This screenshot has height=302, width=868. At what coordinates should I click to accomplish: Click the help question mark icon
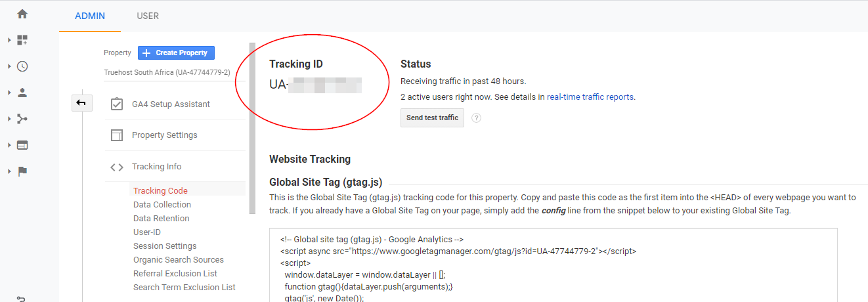coord(477,118)
